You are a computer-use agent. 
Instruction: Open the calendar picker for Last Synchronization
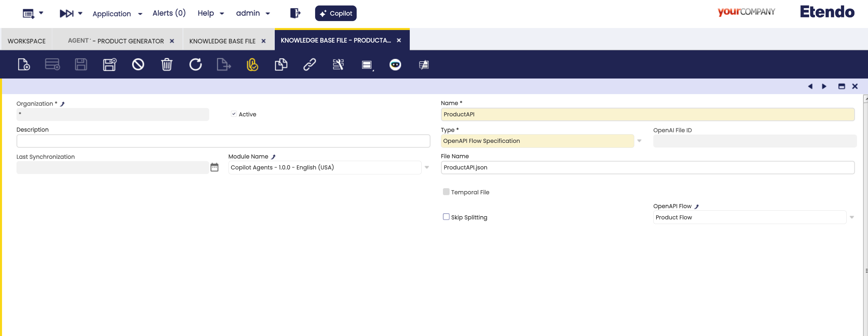[x=214, y=167]
